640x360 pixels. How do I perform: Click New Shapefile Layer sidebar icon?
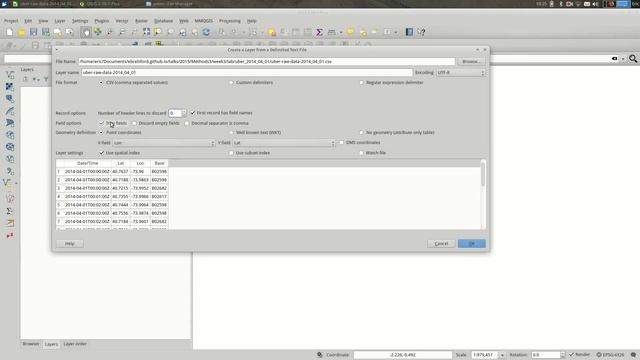tap(7, 183)
